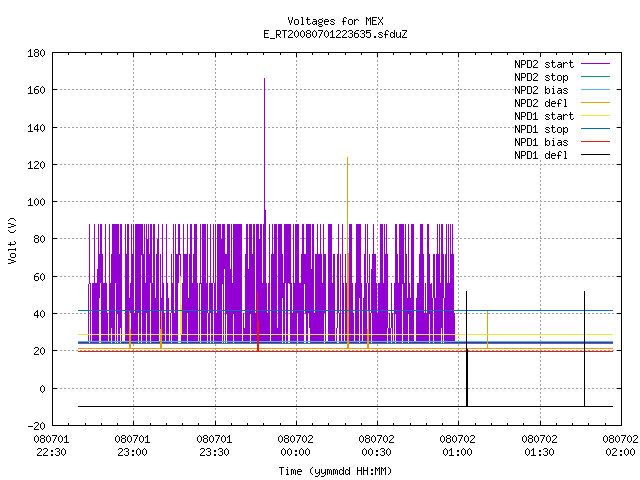Screen dimensions: 640x480
Task: Click the 080701 23:00 x-axis tick label
Action: coord(133,446)
